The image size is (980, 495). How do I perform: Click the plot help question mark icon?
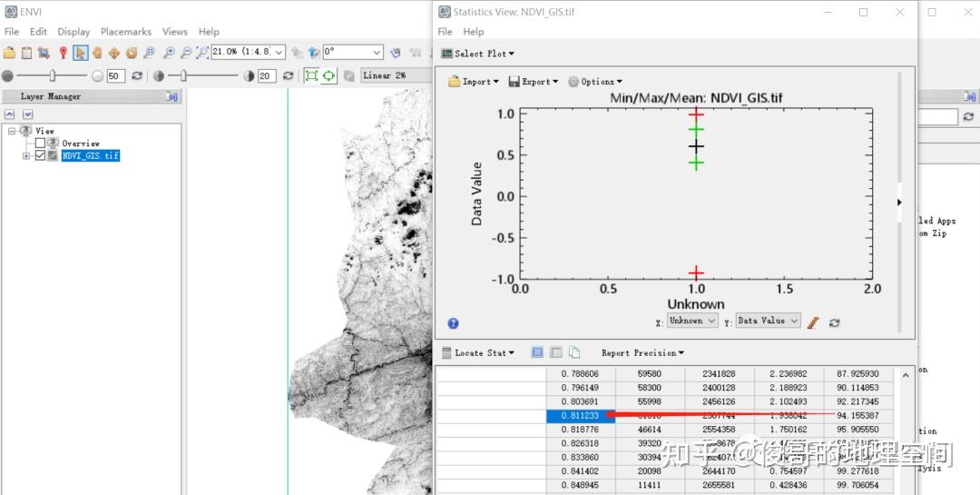coord(453,323)
